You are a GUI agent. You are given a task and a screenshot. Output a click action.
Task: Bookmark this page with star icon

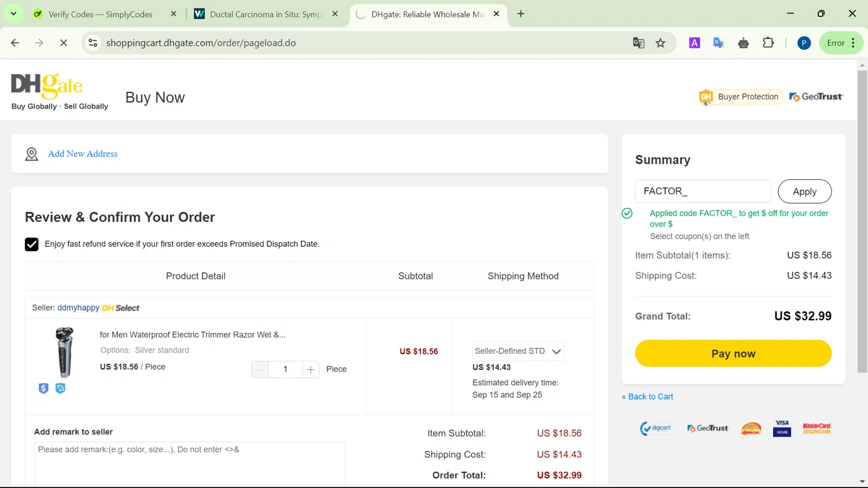click(660, 43)
